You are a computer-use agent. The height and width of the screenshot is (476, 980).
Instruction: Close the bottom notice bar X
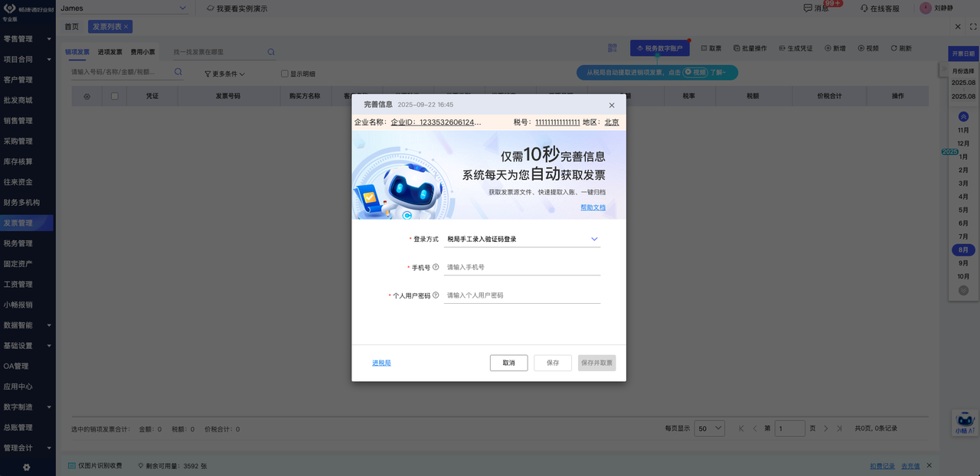929,465
